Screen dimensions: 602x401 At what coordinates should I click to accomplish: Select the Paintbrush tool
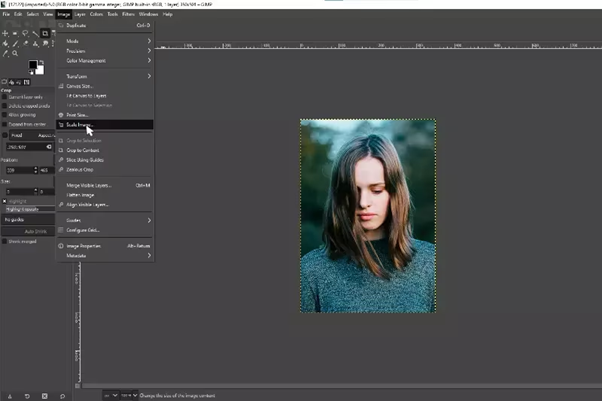[15, 43]
